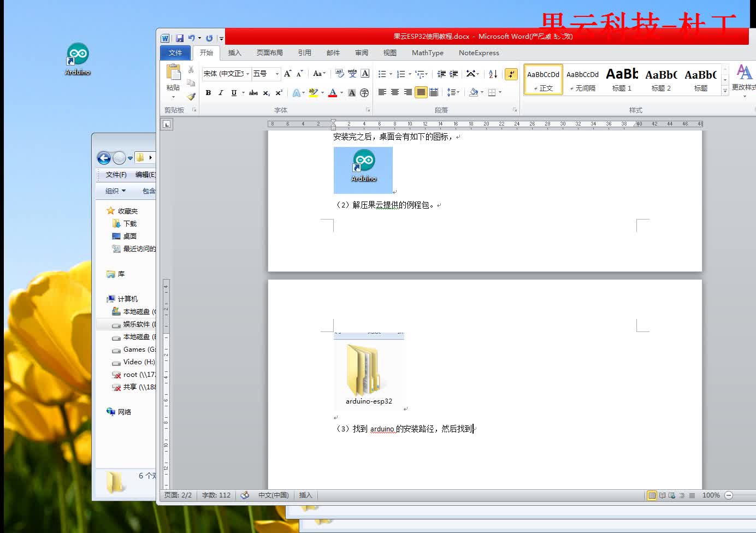Apply the 无间隔 style

click(x=582, y=80)
